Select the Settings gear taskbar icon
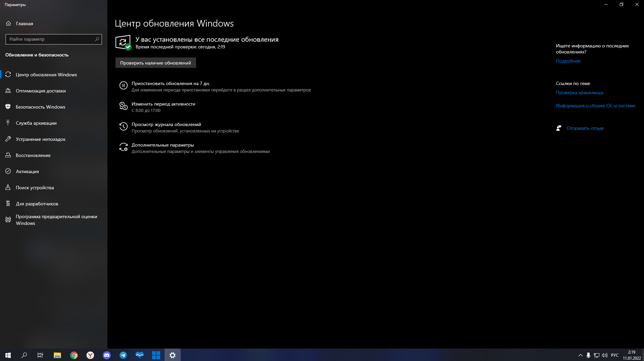The height and width of the screenshot is (361, 644). tap(173, 355)
